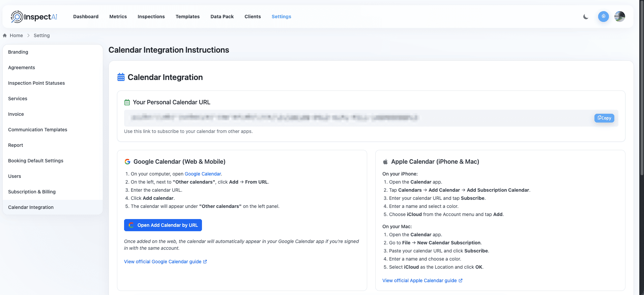This screenshot has height=295, width=644.
Task: Open Data Pack in navigation
Action: 222,17
